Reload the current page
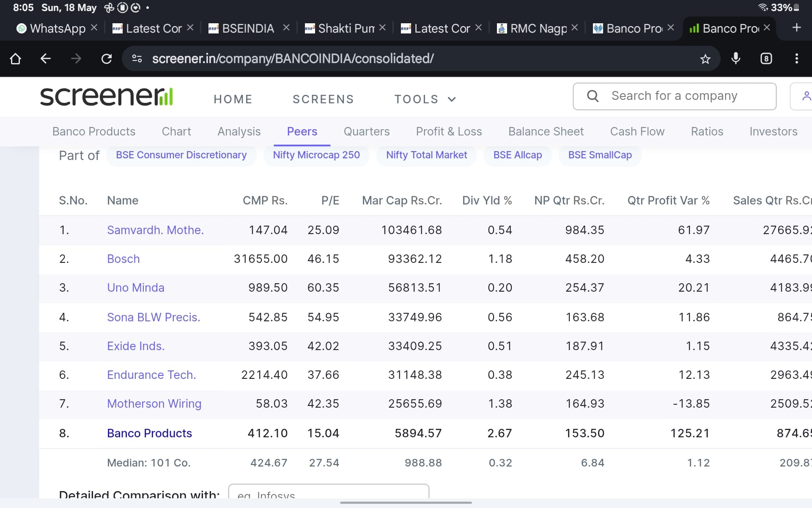Screen dimensions: 812x508 point(107,58)
